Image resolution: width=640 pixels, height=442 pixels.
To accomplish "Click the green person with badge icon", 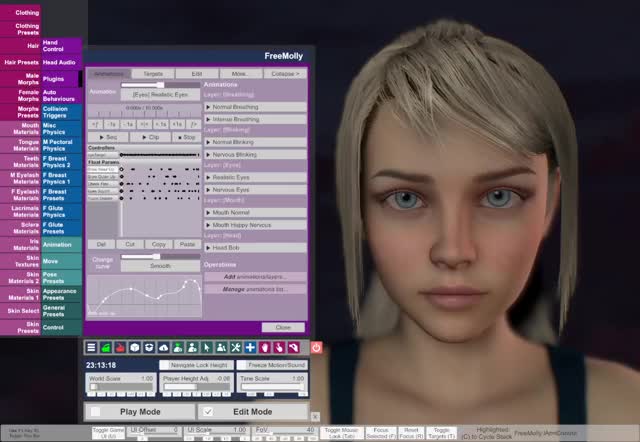I will pyautogui.click(x=178, y=348).
